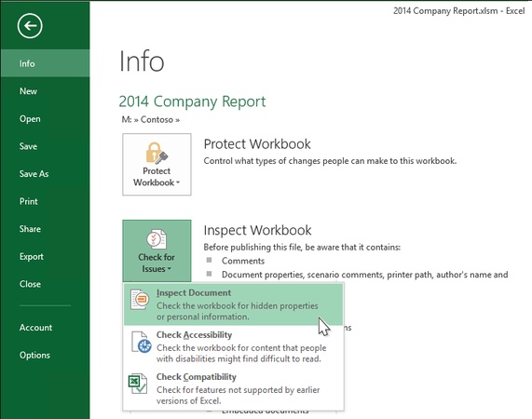Collapse the Check for Issues dropdown arrow
This screenshot has width=532, height=419.
click(x=169, y=269)
